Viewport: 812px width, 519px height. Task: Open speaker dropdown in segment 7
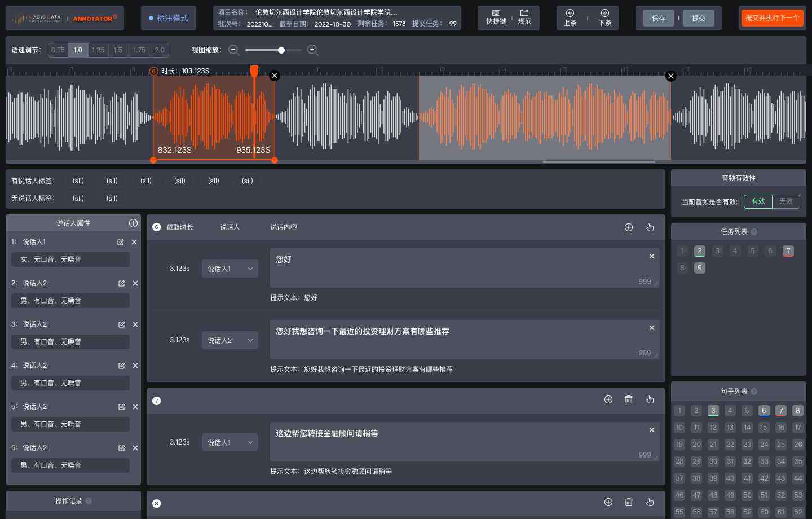[x=230, y=442]
